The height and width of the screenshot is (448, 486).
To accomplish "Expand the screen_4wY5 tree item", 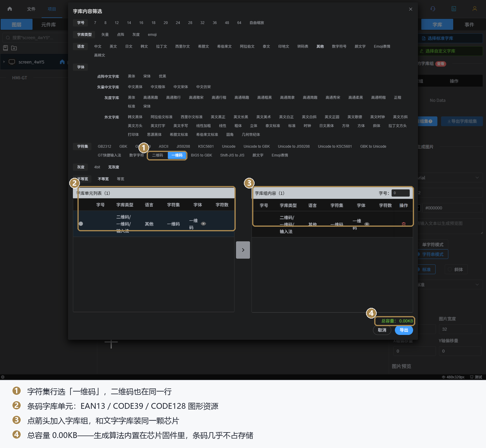I will click(x=4, y=62).
